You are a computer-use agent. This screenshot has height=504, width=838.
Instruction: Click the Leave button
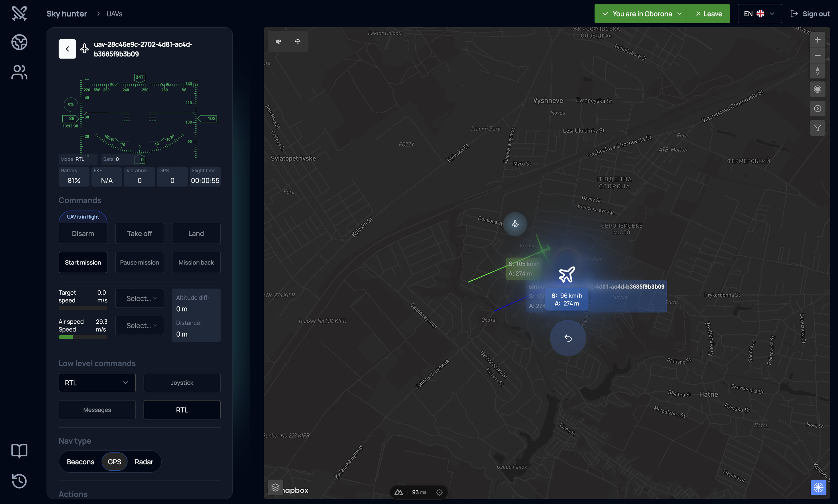(709, 14)
